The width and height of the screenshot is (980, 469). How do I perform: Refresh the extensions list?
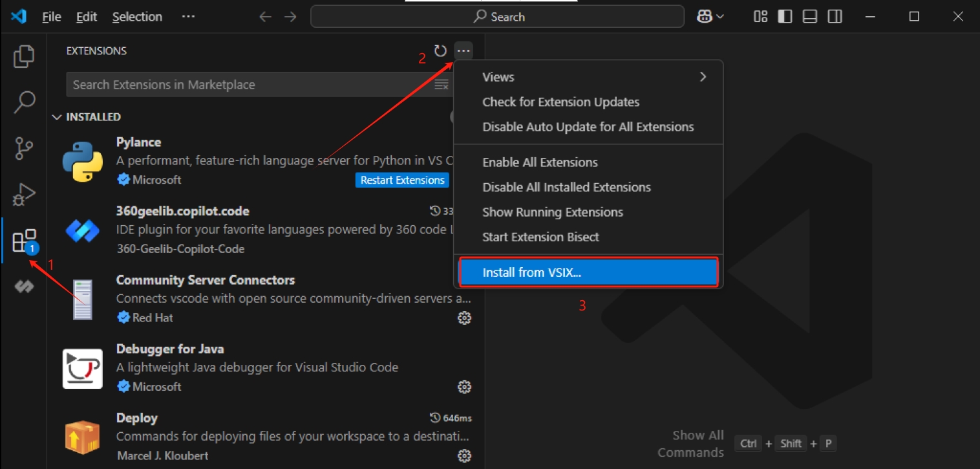(x=440, y=50)
